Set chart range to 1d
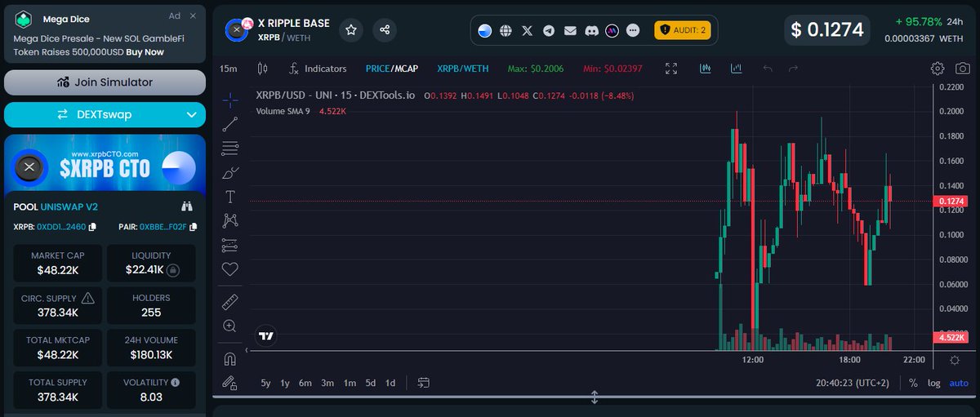 [x=390, y=383]
